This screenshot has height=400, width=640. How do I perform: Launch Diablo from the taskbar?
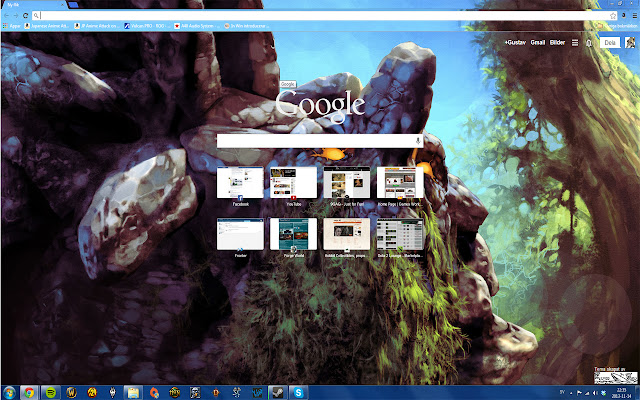click(216, 393)
